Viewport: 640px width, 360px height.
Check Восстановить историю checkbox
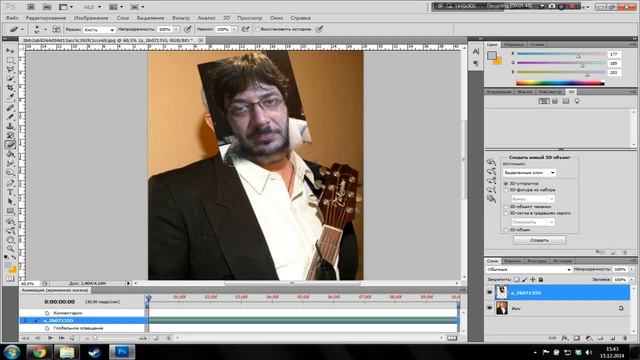point(257,29)
